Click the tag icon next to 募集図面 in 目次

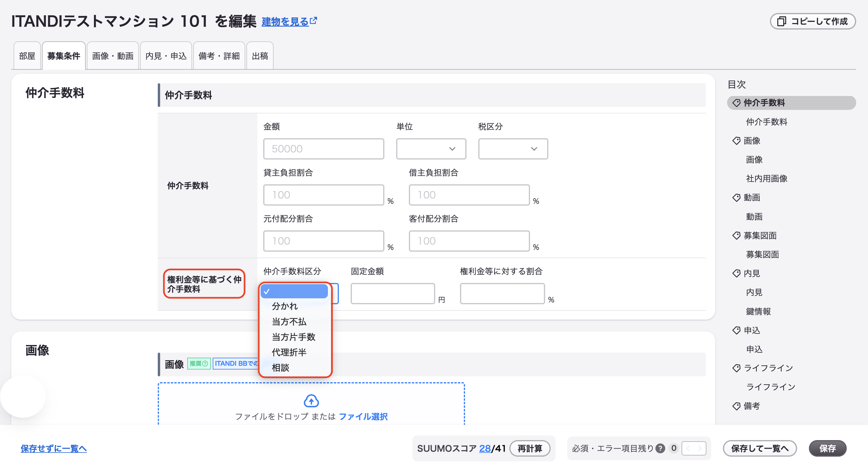tap(736, 235)
